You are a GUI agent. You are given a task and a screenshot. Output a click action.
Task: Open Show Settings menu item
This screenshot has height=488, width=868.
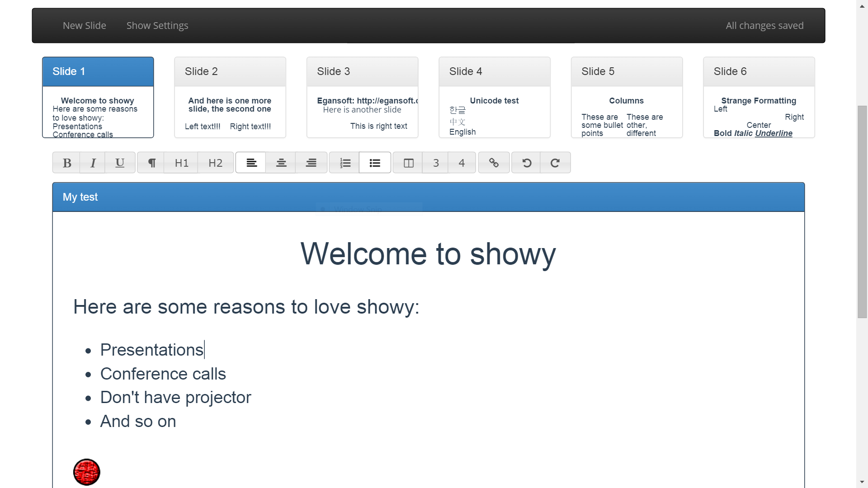(x=157, y=26)
